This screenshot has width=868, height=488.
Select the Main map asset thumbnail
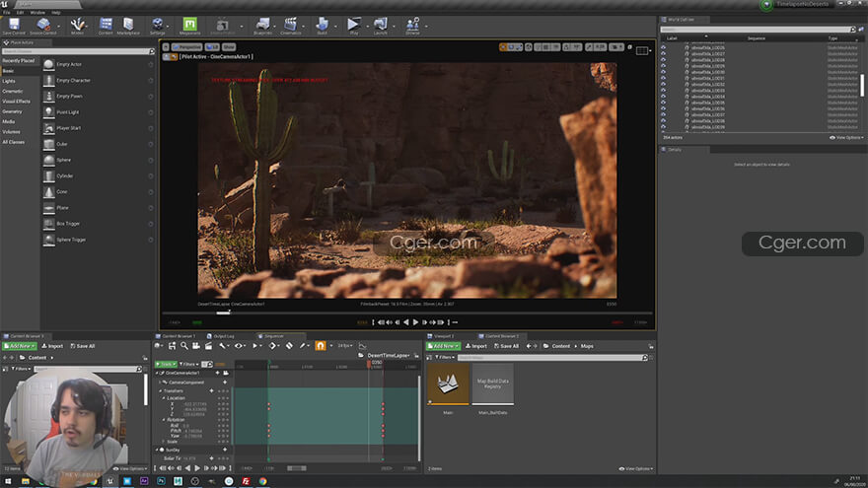tap(447, 385)
